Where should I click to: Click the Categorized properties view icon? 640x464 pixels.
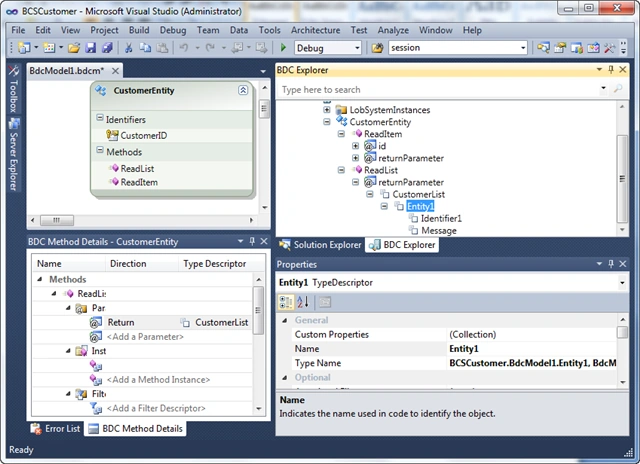point(285,302)
